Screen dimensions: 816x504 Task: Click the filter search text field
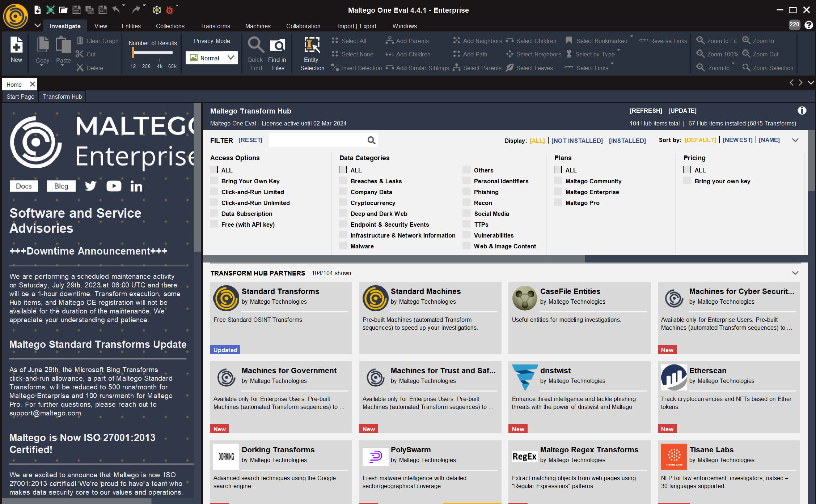point(318,140)
